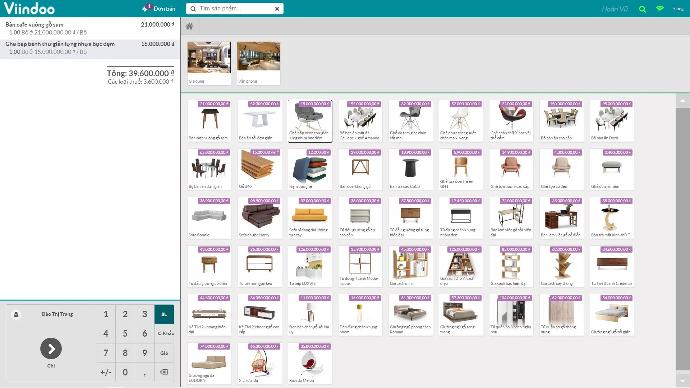Select the first room category thumbnail
The width and height of the screenshot is (690, 388).
click(209, 63)
